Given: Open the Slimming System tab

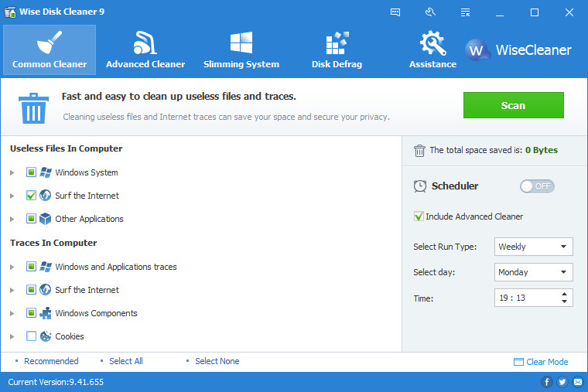Looking at the screenshot, I should [241, 49].
